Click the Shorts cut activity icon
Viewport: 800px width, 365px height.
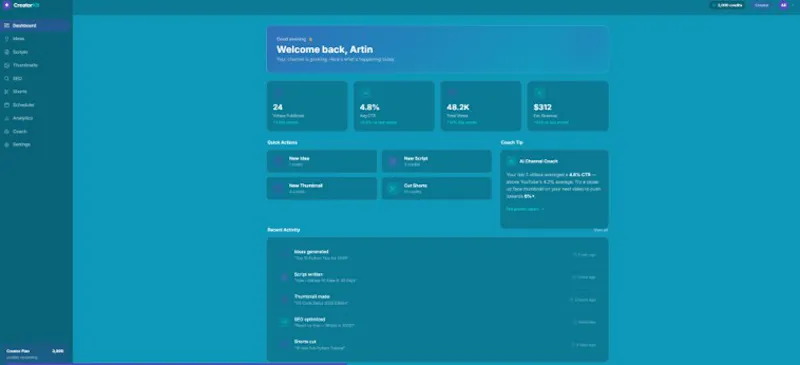pos(284,345)
